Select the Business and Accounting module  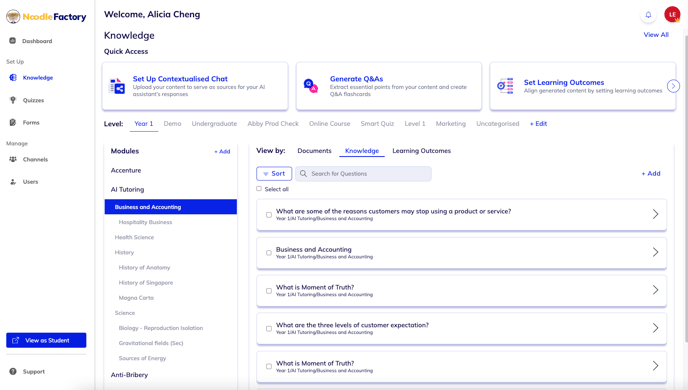tap(171, 207)
